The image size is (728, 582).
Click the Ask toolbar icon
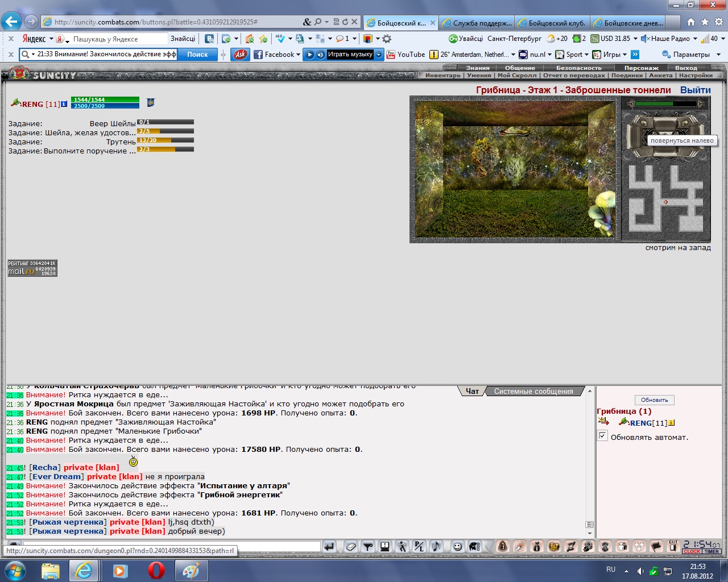tap(241, 55)
